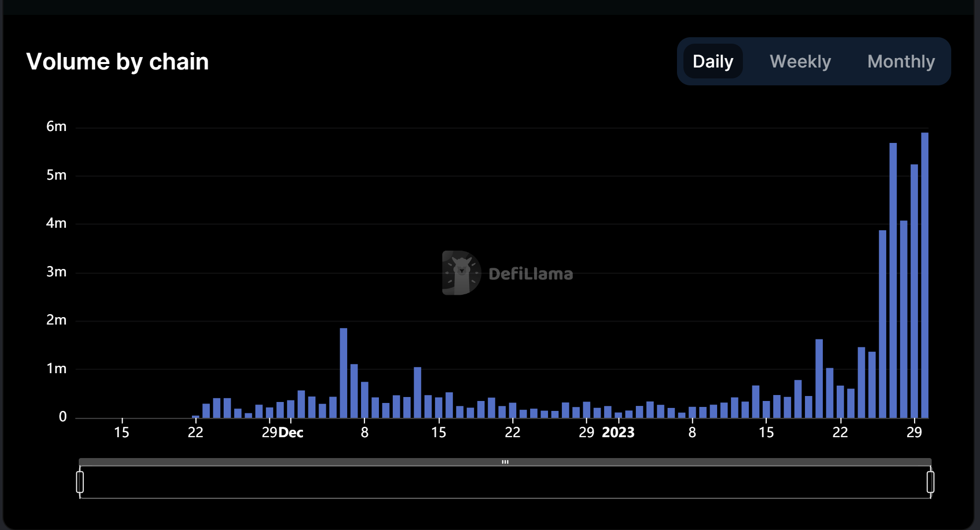Click the '0' y-axis label
980x530 pixels.
click(62, 417)
